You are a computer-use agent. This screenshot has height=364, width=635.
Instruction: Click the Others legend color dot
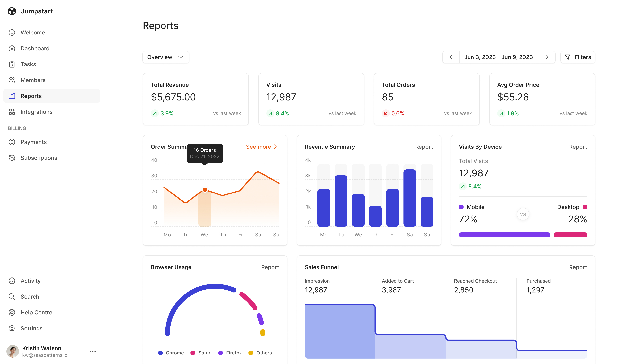(251, 353)
